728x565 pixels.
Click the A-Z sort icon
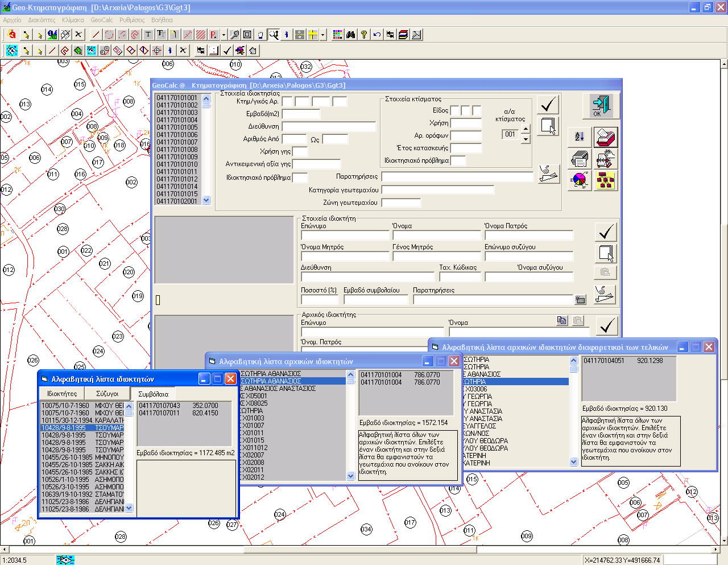point(580,137)
